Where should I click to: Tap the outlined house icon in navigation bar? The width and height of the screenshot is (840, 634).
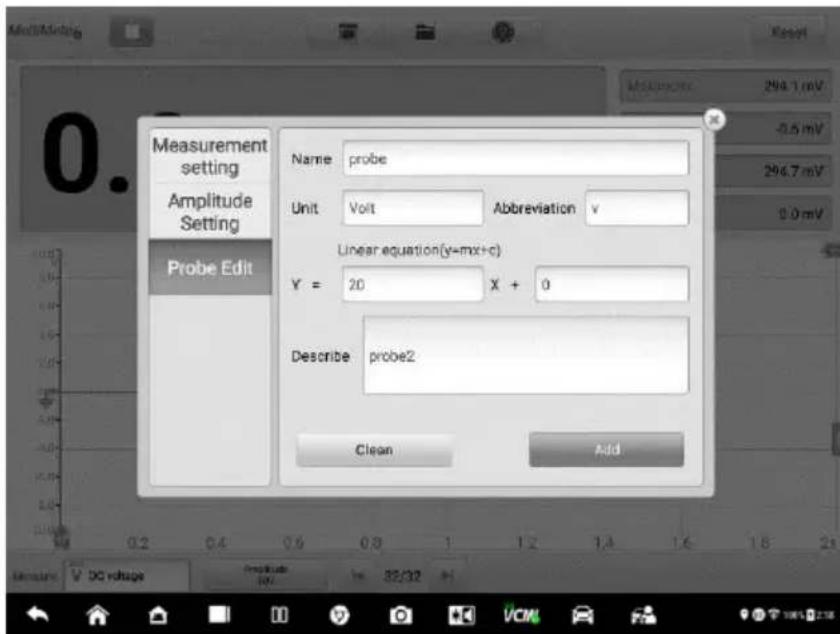(158, 615)
